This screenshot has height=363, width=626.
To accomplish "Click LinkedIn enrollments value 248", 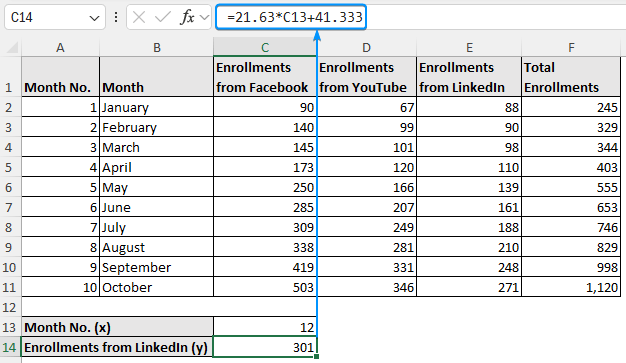I will coord(469,267).
